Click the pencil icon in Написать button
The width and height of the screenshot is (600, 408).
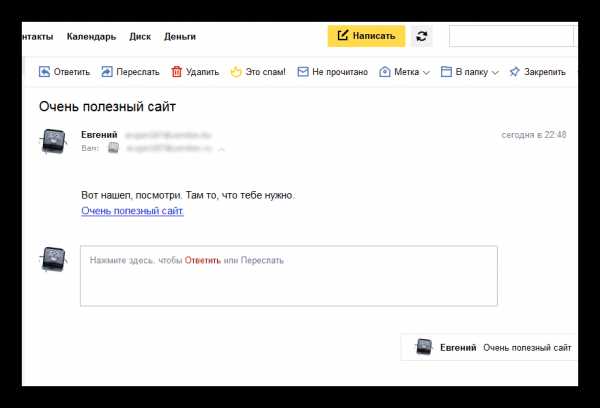point(342,36)
